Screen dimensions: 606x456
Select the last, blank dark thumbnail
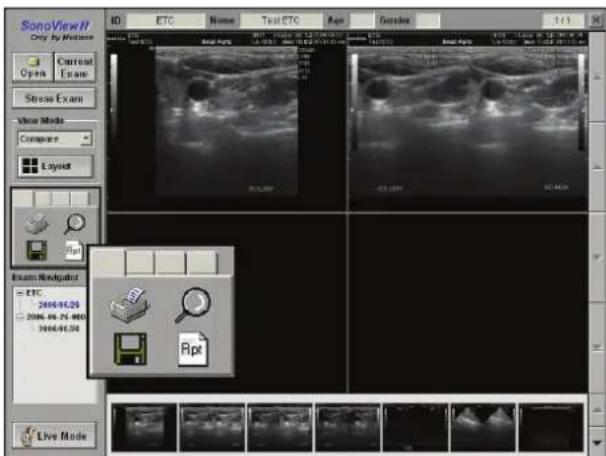pyautogui.click(x=551, y=427)
